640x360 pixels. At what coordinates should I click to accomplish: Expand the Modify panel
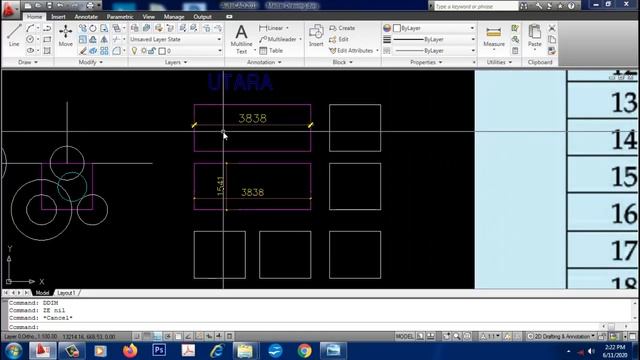[x=91, y=62]
